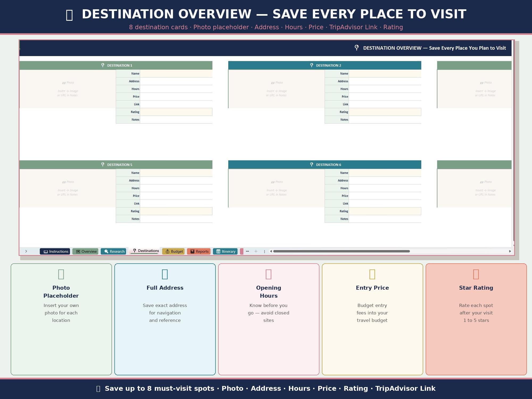Image resolution: width=532 pixels, height=399 pixels.
Task: Click the Destination 1 header pin icon
Action: coord(103,65)
